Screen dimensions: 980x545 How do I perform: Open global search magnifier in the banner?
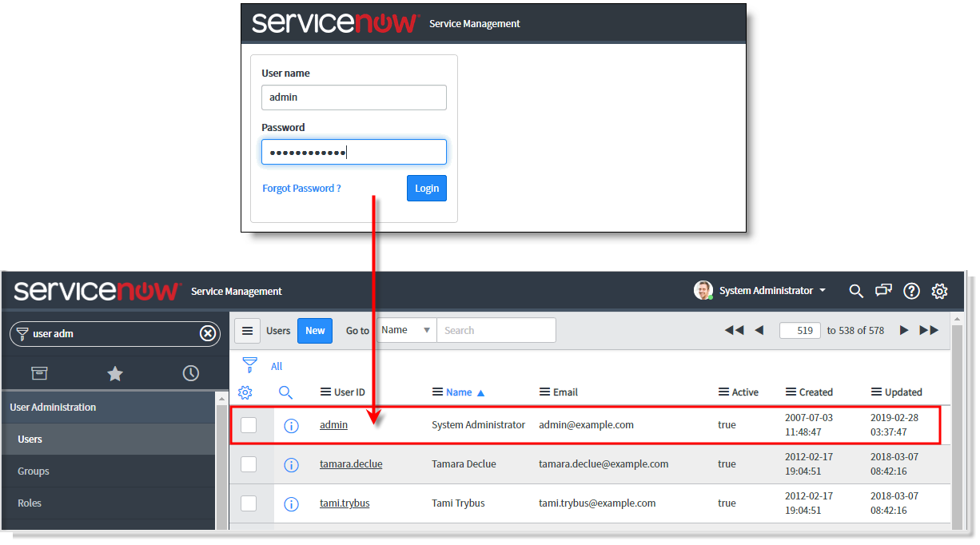(x=856, y=291)
